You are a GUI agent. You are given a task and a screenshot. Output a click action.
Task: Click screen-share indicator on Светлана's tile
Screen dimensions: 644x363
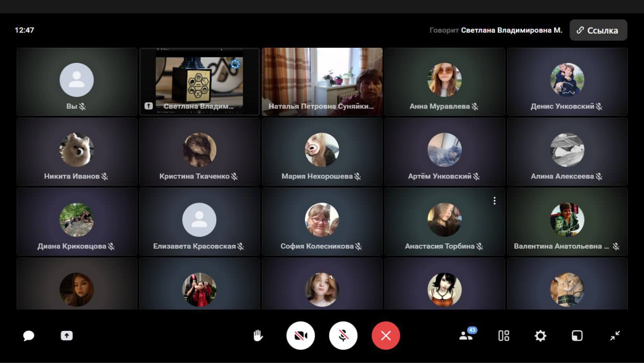[148, 106]
